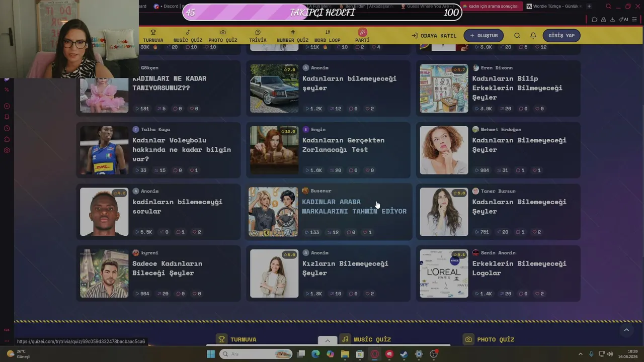Open the browser sidebar pinboard icon
Screen dimensions: 644x362
pos(7,117)
